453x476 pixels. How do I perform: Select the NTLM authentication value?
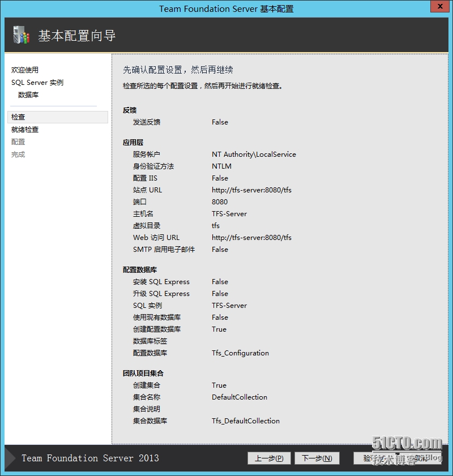point(221,166)
